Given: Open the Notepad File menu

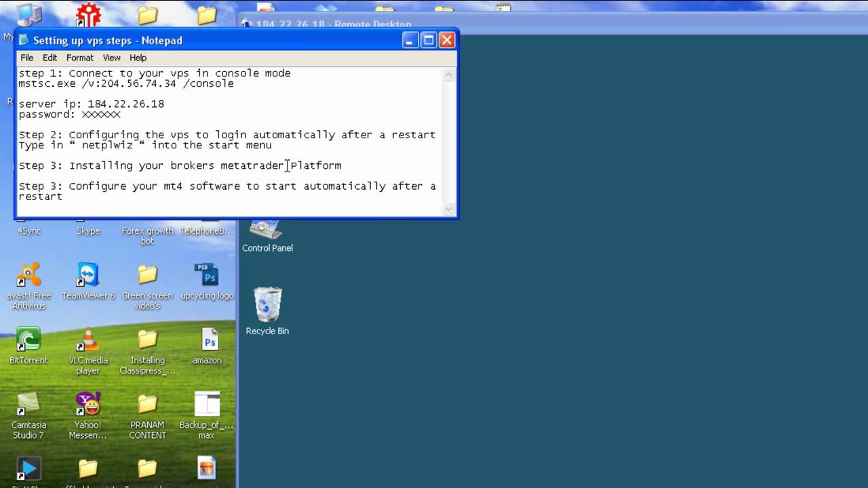Looking at the screenshot, I should [x=26, y=58].
